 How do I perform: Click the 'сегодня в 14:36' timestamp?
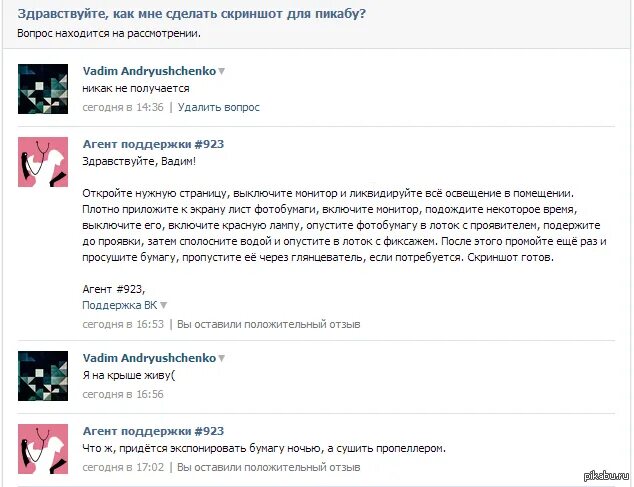click(122, 107)
